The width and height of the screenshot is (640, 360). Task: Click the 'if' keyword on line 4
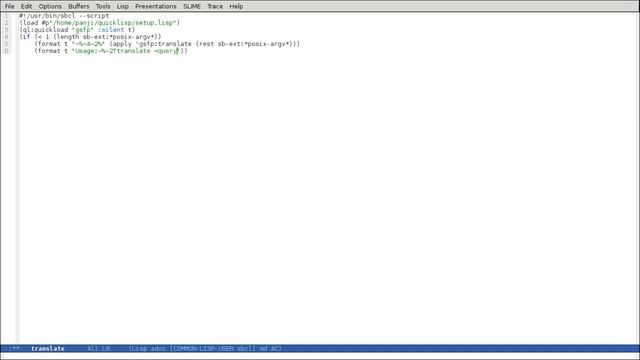(x=27, y=37)
